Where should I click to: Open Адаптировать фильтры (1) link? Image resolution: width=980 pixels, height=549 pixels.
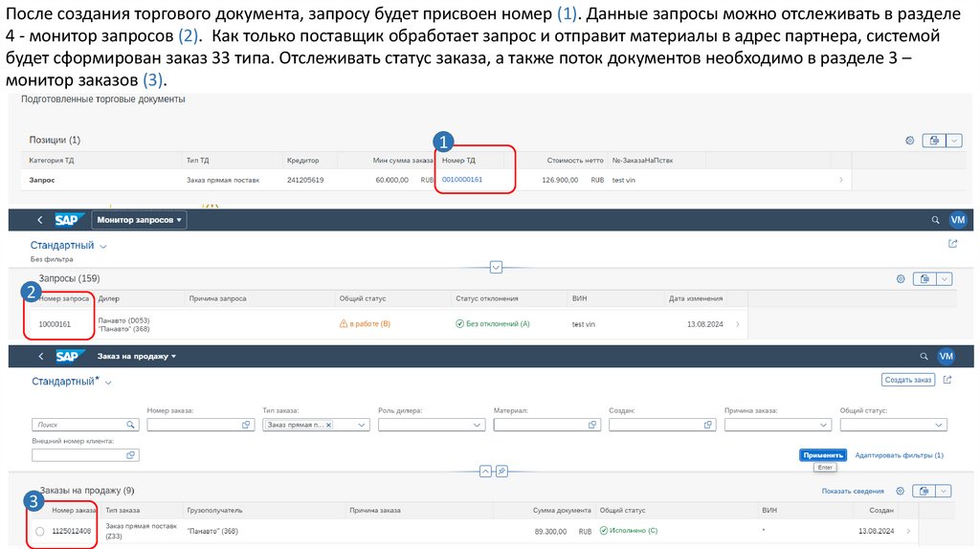(x=900, y=455)
